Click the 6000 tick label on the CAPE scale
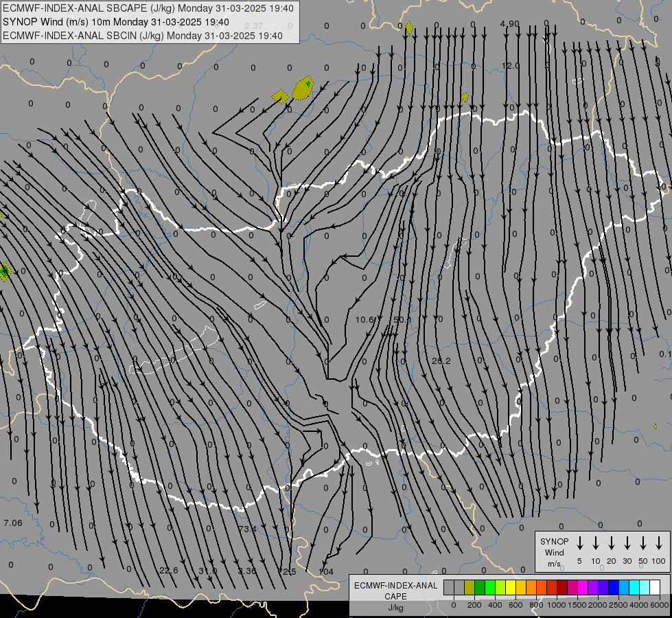672x618 pixels. pyautogui.click(x=660, y=605)
